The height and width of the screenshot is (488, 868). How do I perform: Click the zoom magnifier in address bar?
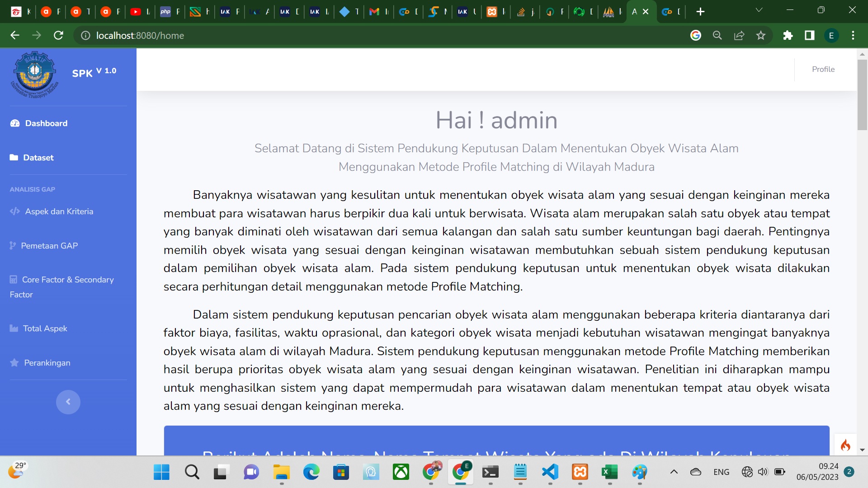click(x=717, y=35)
